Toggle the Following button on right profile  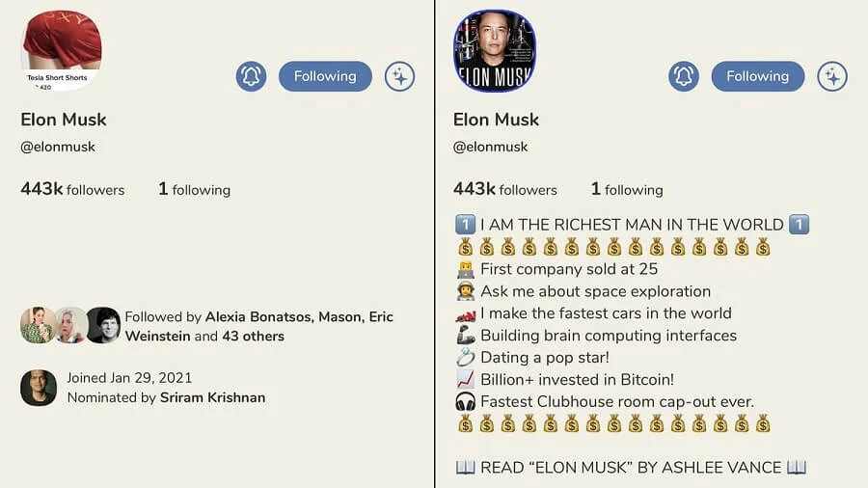point(758,76)
